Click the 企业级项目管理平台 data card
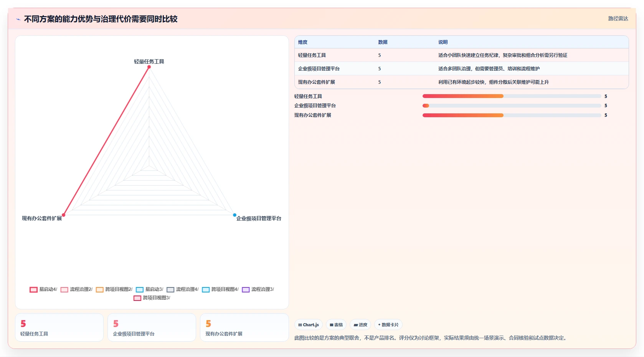The height and width of the screenshot is (357, 644). coord(152,327)
